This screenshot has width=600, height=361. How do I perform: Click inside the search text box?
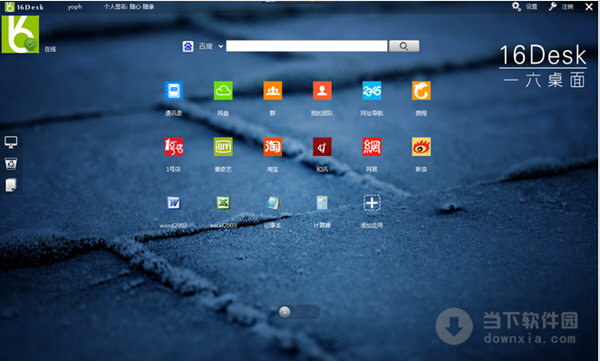click(307, 46)
